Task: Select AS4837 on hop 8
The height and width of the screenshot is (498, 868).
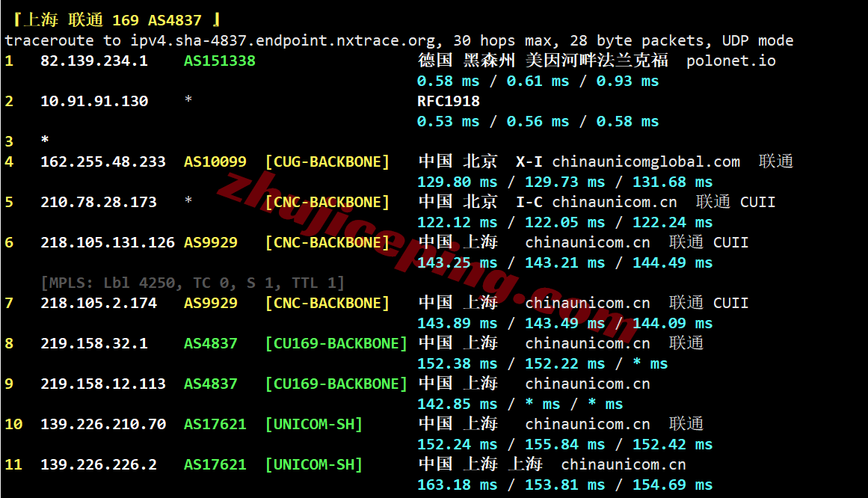Action: (x=210, y=343)
